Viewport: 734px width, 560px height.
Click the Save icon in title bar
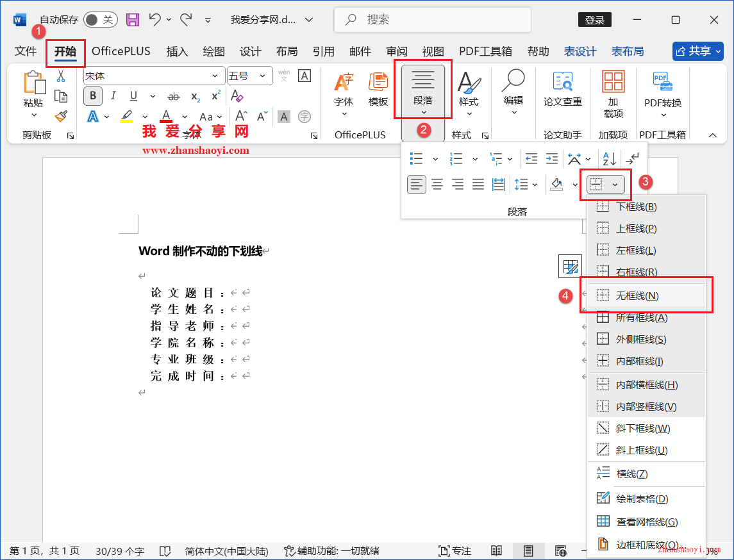coord(133,20)
